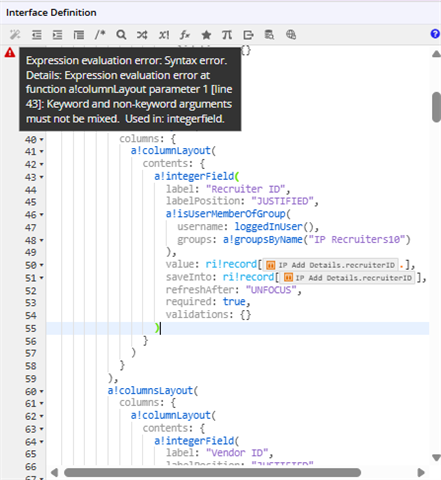Viewport: 441px width, 480px height.
Task: Click a!integerField on line 43
Action: [x=194, y=176]
